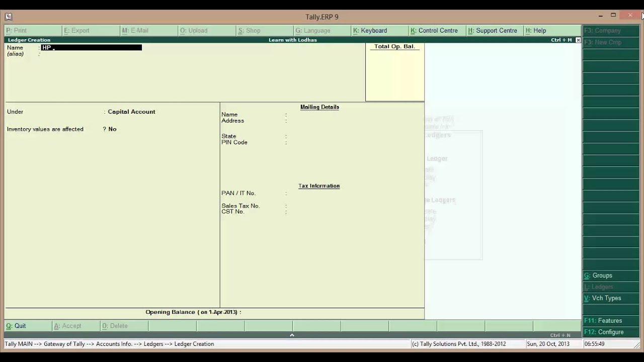Click the Accept button
This screenshot has height=362, width=644.
pyautogui.click(x=76, y=326)
